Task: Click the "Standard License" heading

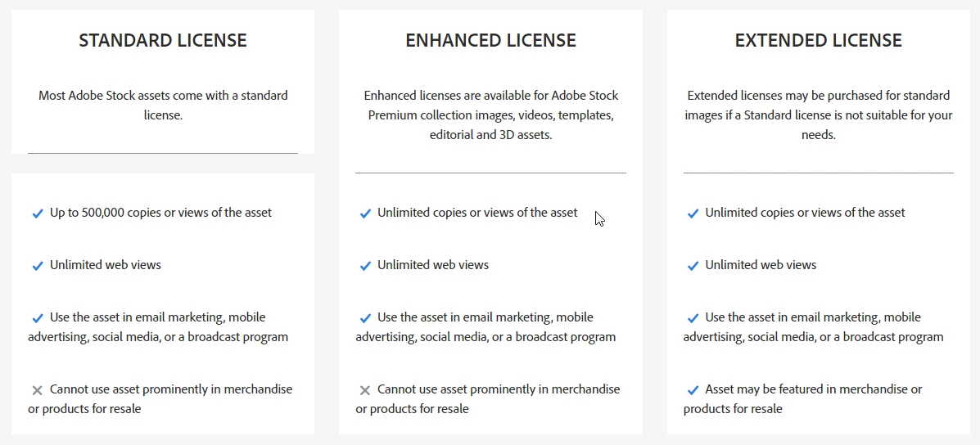Action: pyautogui.click(x=163, y=40)
